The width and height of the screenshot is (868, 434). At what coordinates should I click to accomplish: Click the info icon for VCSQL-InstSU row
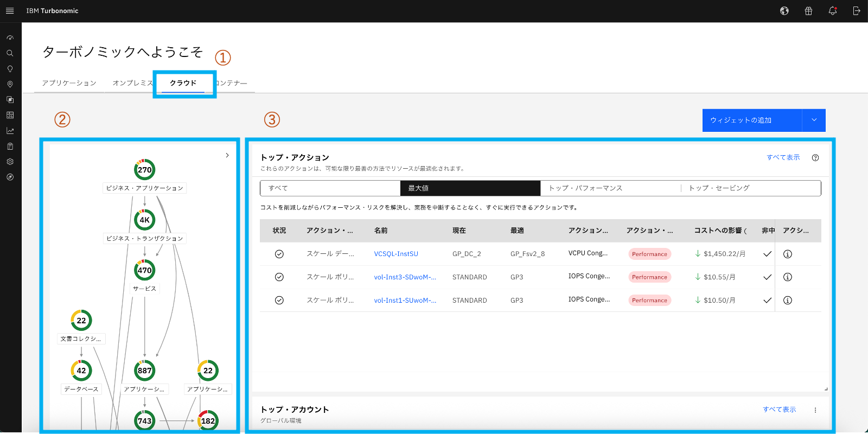(x=788, y=254)
